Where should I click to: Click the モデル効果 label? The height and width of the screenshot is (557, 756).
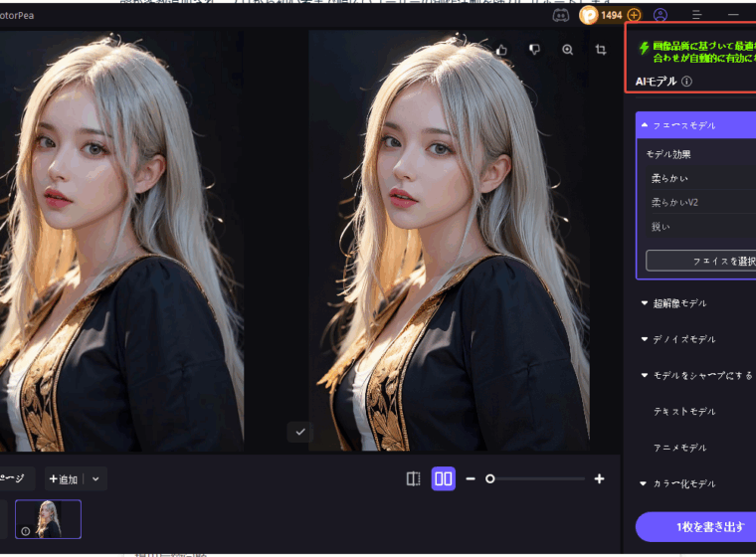point(668,154)
